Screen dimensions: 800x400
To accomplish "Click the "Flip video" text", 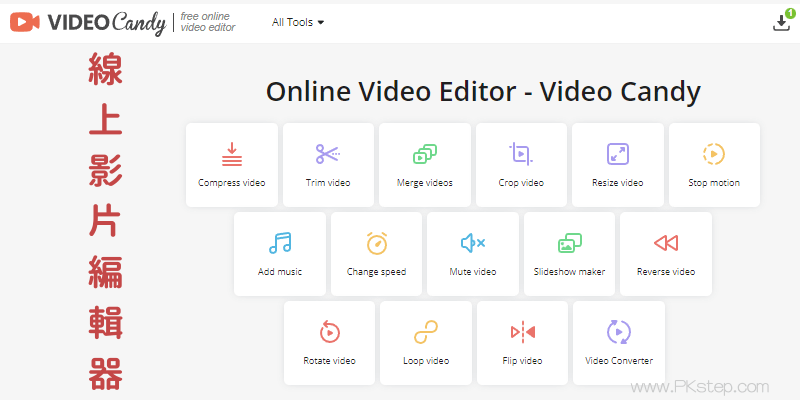I will coord(522,361).
